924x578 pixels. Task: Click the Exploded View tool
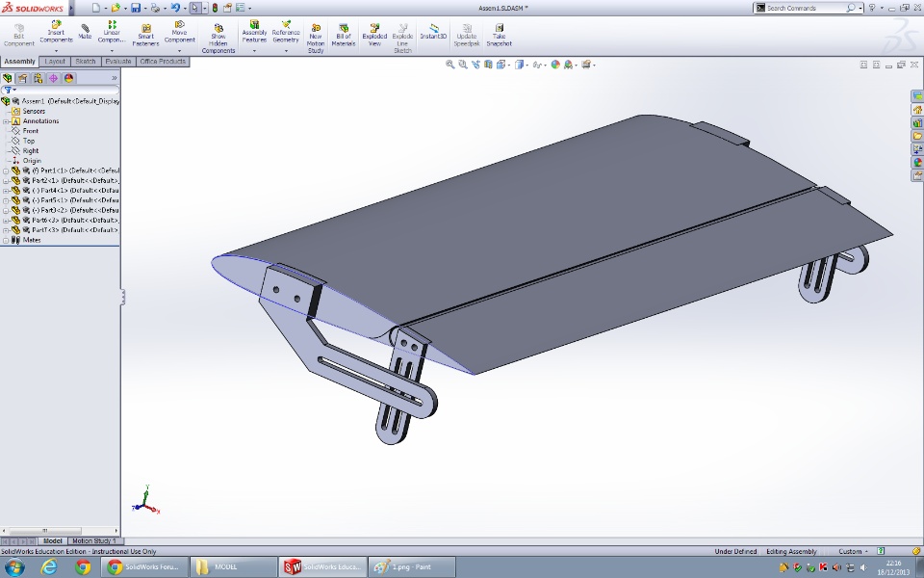374,36
